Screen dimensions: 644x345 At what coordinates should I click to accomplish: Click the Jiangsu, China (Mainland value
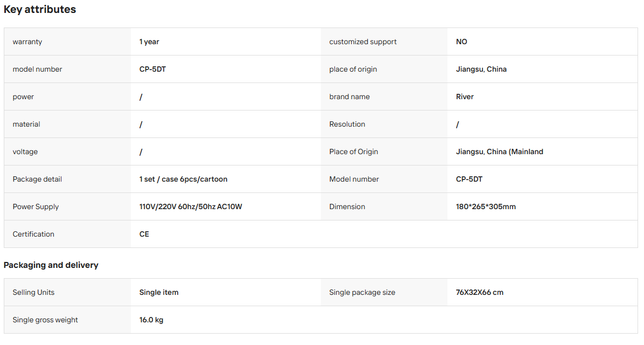[499, 151]
